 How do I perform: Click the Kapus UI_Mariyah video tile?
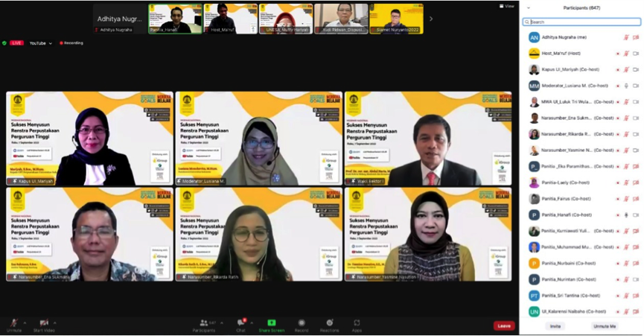[89, 139]
